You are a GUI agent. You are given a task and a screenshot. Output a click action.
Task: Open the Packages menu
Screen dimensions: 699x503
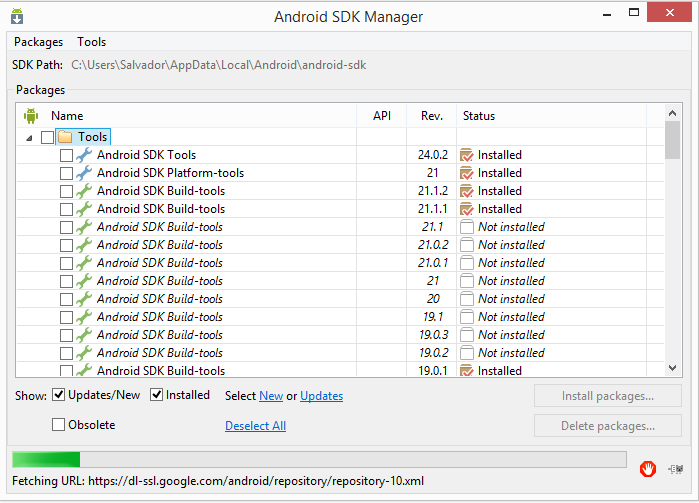point(38,42)
